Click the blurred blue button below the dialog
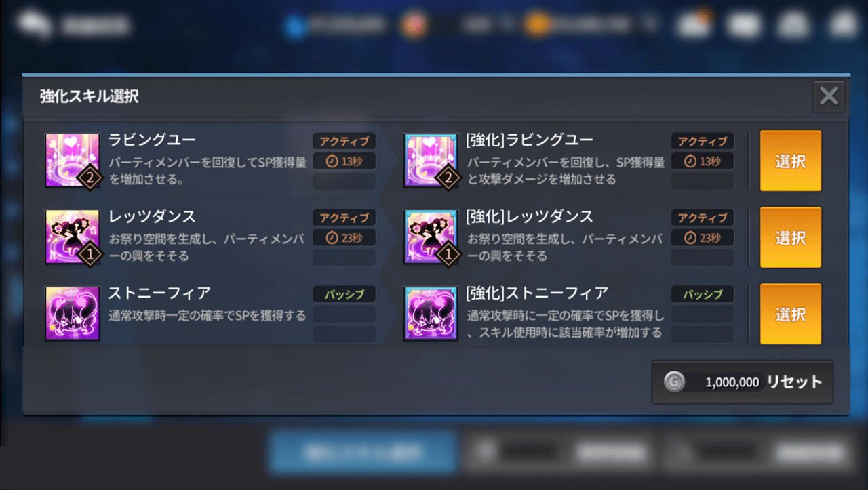 [363, 452]
